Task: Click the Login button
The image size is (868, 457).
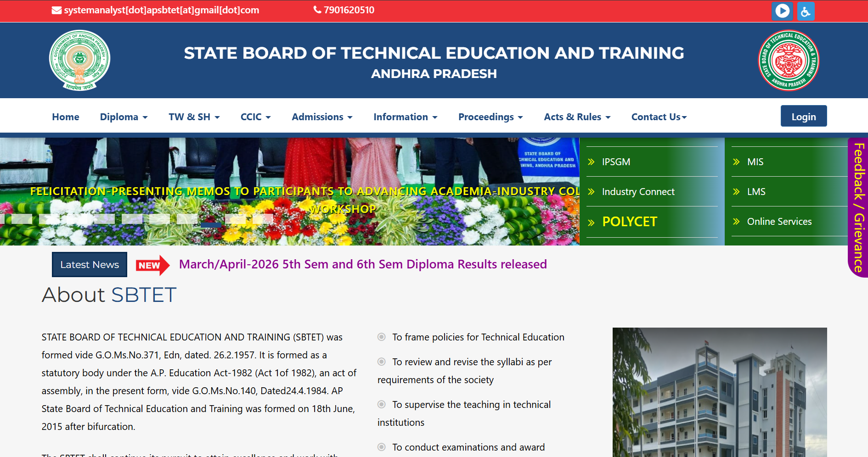Action: pos(804,116)
